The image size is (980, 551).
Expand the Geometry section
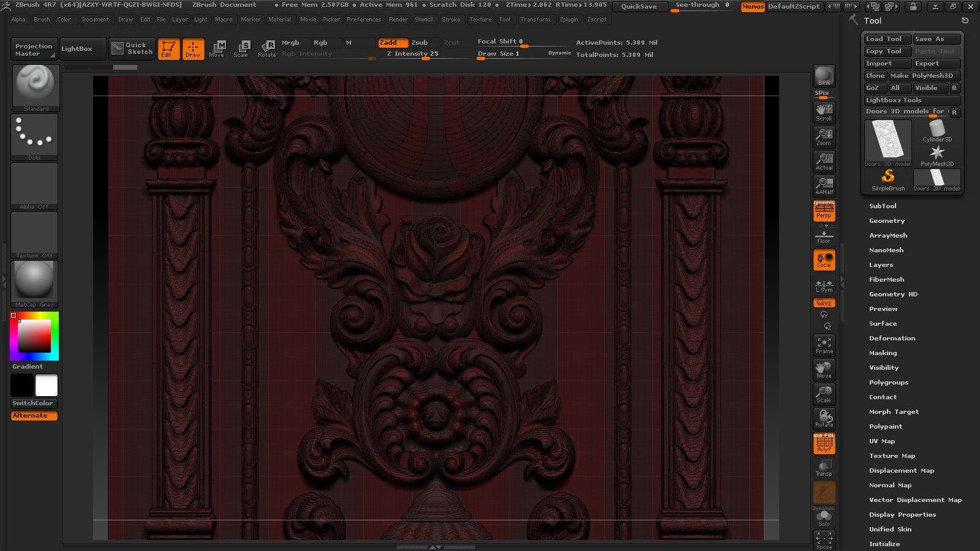(x=886, y=221)
